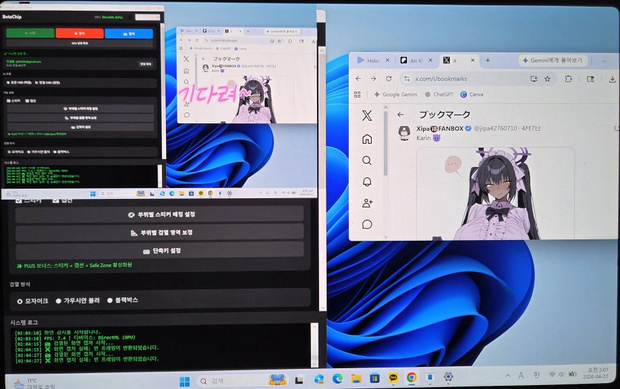Screen dimensions: 620x389
Task: Open Chrome extensions puzzle icon in larger window
Action: pyautogui.click(x=568, y=79)
